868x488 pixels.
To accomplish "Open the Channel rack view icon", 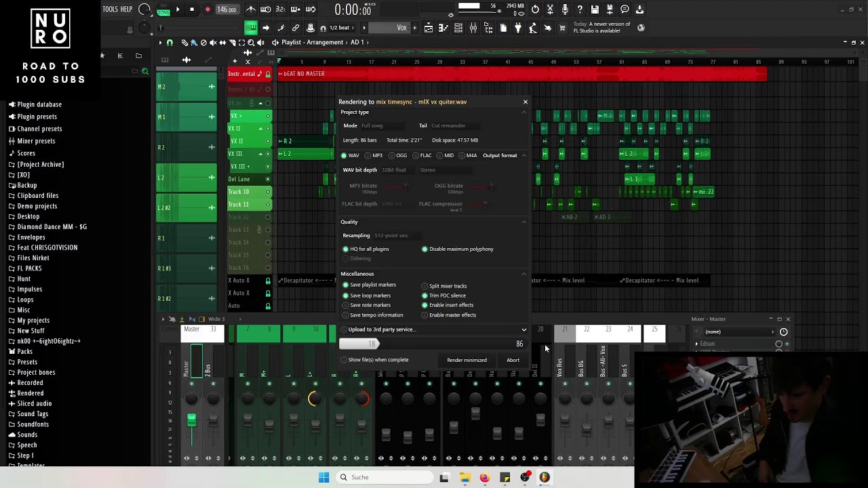I will (x=458, y=28).
